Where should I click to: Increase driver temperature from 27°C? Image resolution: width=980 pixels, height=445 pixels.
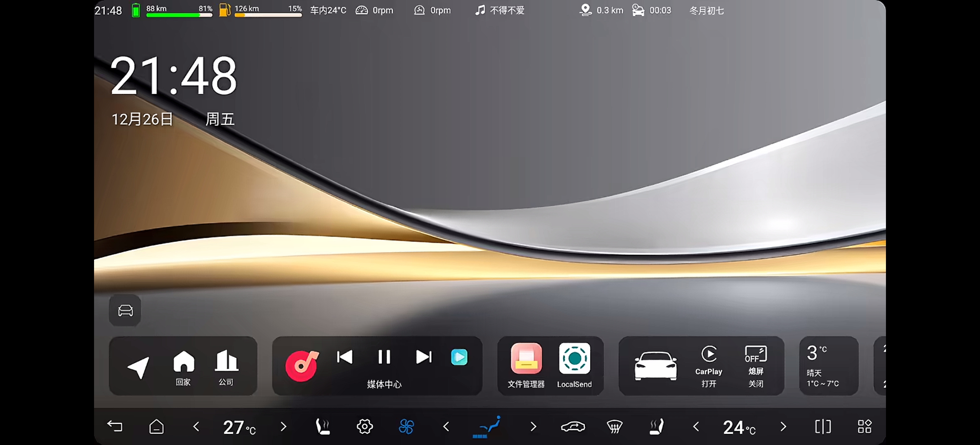coord(283,426)
